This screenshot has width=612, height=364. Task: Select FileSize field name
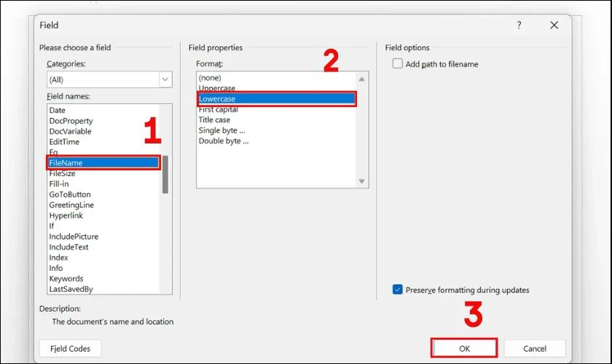coord(103,173)
